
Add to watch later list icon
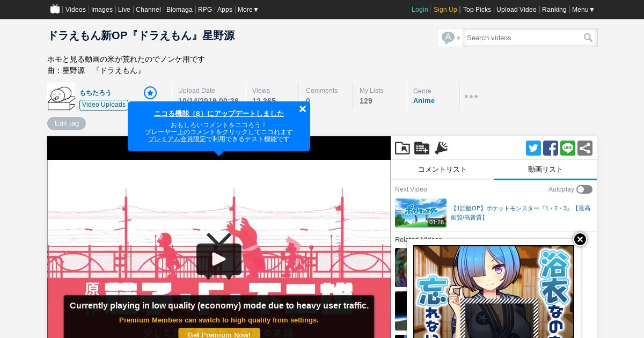click(422, 148)
